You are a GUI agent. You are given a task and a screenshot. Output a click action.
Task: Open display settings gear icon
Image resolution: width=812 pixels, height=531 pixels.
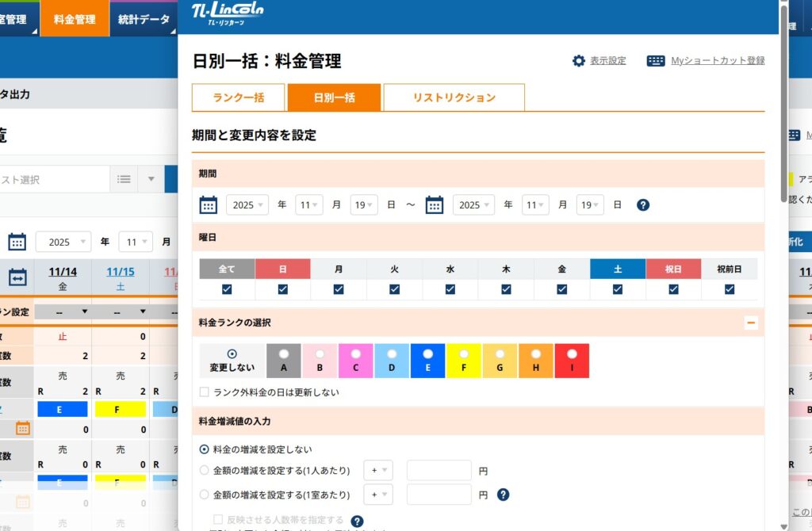(x=579, y=61)
